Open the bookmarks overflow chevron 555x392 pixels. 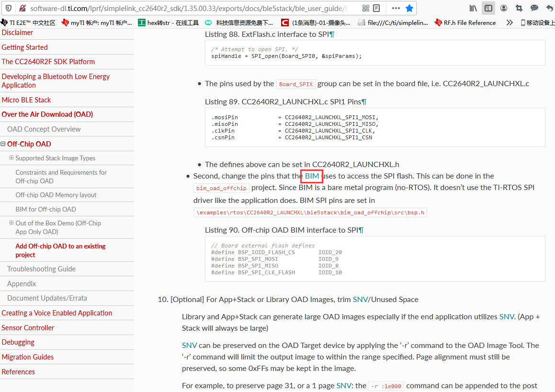[x=509, y=22]
